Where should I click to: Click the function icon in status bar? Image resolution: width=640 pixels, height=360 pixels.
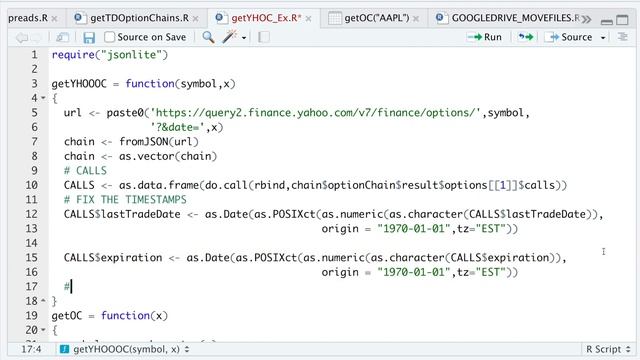(x=64, y=349)
